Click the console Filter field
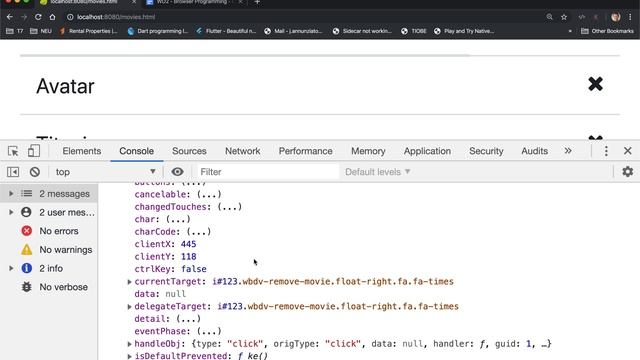The height and width of the screenshot is (360, 640). click(268, 172)
